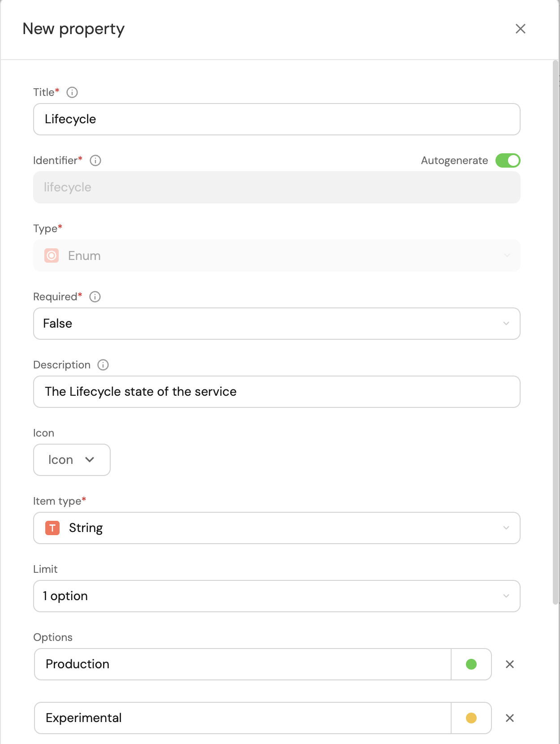Open the Required dropdown showing False
560x744 pixels.
click(x=276, y=324)
